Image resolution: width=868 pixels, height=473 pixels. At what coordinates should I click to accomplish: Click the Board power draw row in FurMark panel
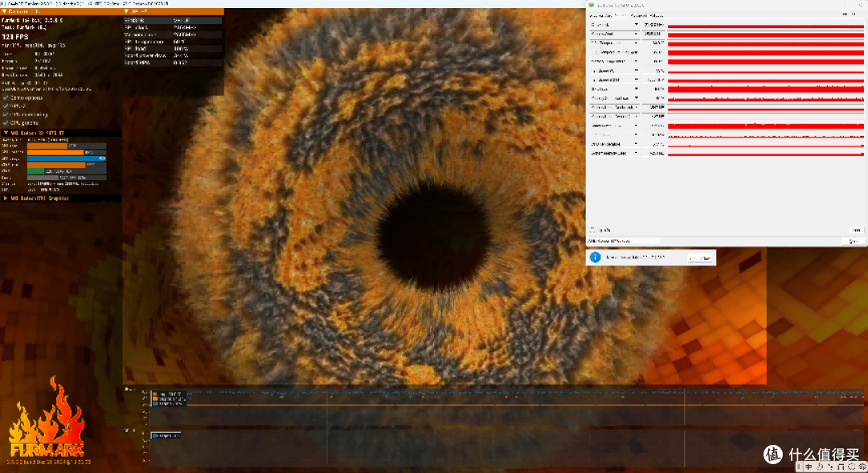click(173, 56)
